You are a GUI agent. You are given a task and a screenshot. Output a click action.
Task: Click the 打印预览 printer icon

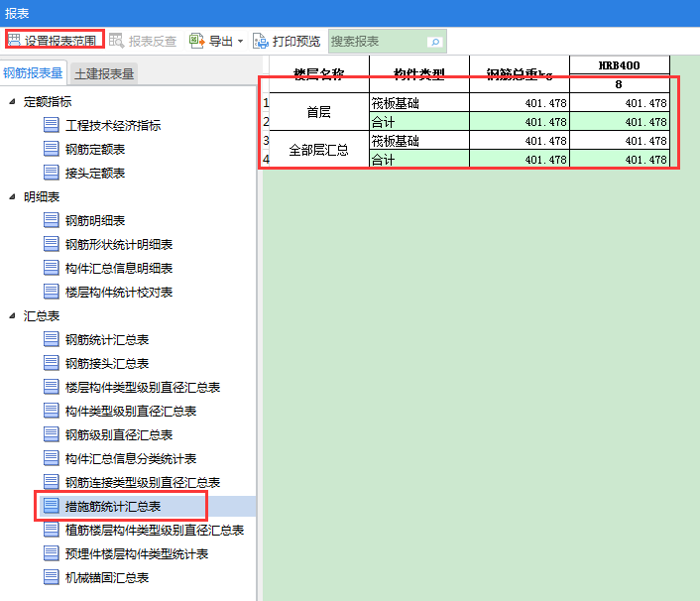click(x=261, y=41)
